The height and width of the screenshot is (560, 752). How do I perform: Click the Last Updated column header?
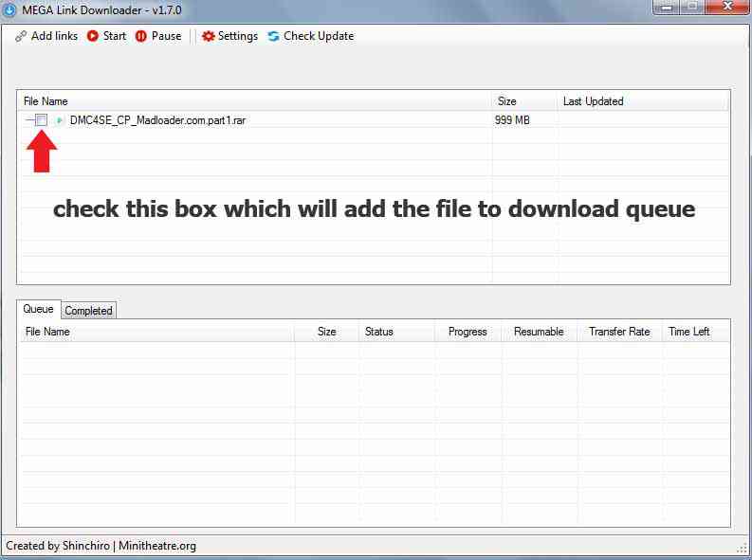tap(643, 101)
